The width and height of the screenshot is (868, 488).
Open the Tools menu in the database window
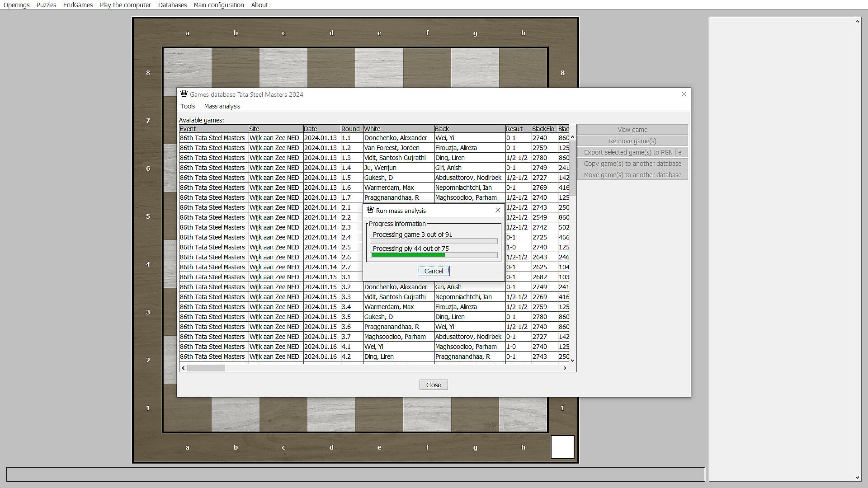tap(187, 106)
